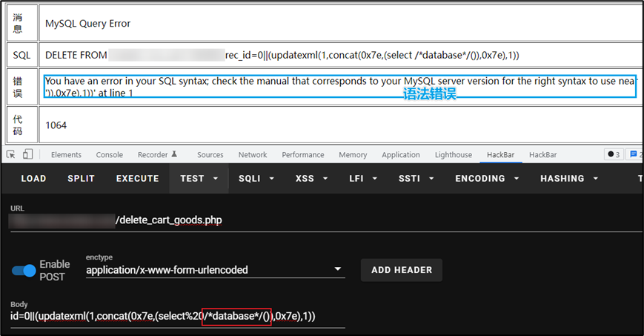Click the 错误 row label cell
Screen dimensions: 644x336
click(21, 87)
